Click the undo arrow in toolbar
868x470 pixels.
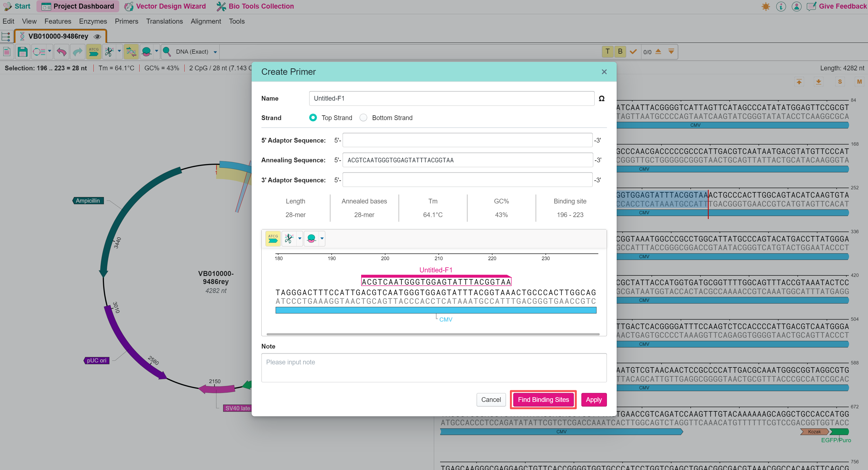click(x=61, y=52)
